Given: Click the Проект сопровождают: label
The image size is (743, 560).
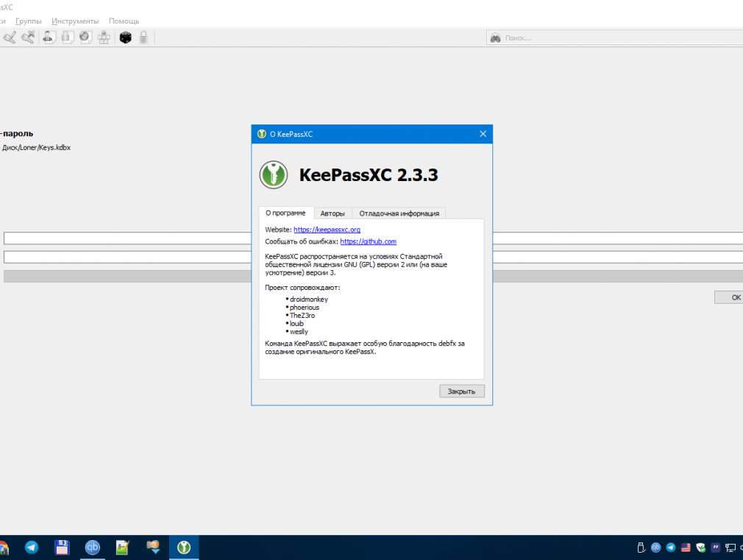Looking at the screenshot, I should pyautogui.click(x=302, y=287).
